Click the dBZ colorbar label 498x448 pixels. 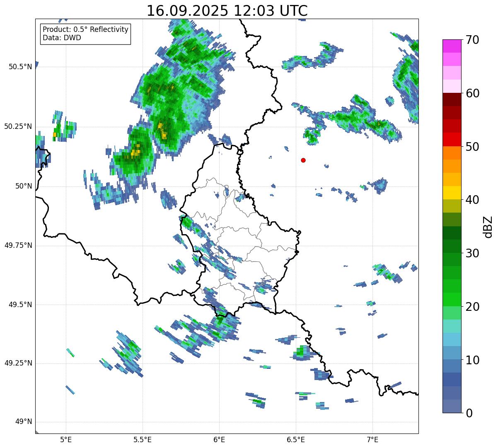pos(488,227)
